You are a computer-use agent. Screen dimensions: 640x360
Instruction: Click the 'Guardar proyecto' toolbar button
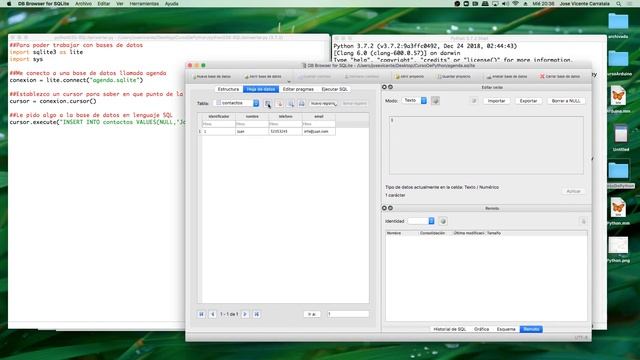coord(453,76)
